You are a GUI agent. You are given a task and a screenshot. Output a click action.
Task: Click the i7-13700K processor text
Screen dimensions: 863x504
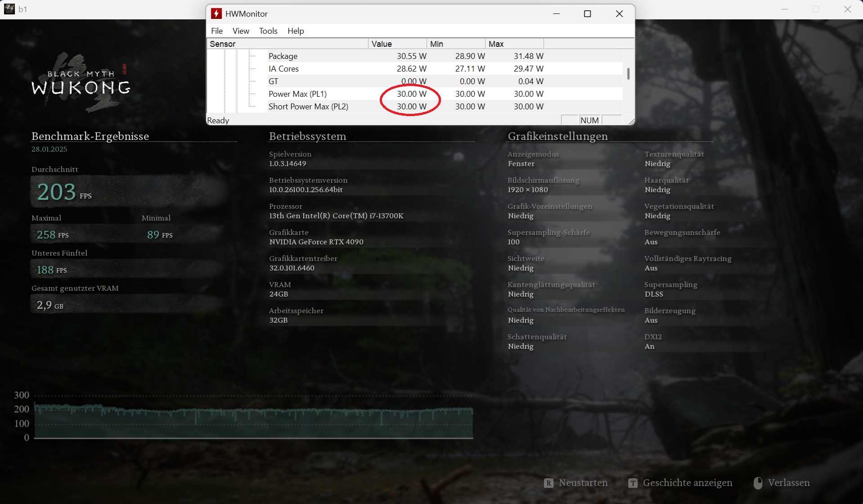pos(336,216)
